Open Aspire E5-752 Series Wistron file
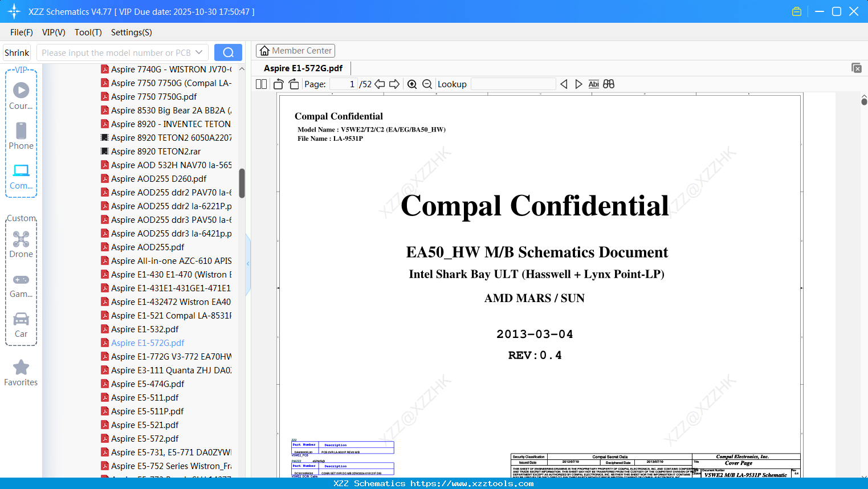Image resolution: width=868 pixels, height=489 pixels. 171,466
